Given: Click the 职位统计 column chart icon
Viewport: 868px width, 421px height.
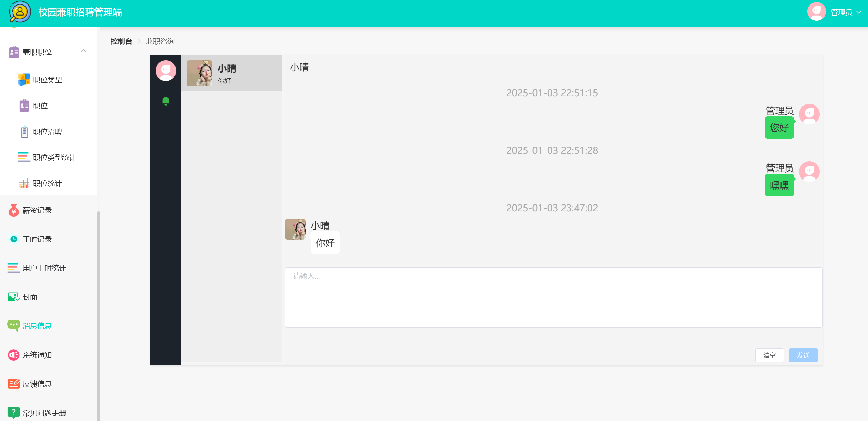Looking at the screenshot, I should (24, 183).
